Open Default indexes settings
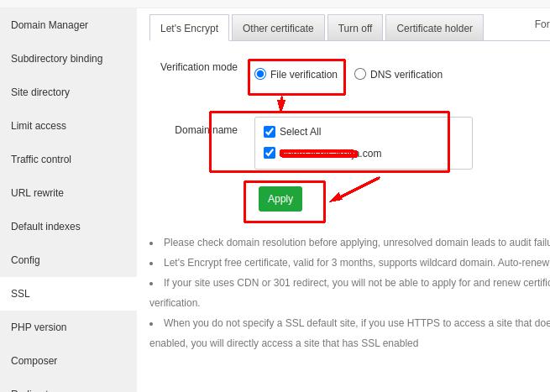 (45, 227)
